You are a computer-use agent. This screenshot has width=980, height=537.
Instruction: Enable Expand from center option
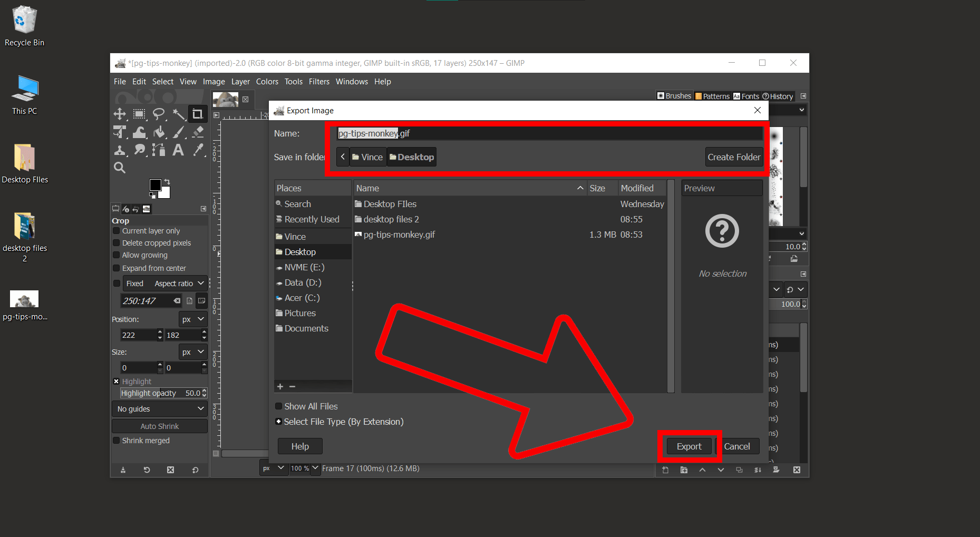pos(117,268)
